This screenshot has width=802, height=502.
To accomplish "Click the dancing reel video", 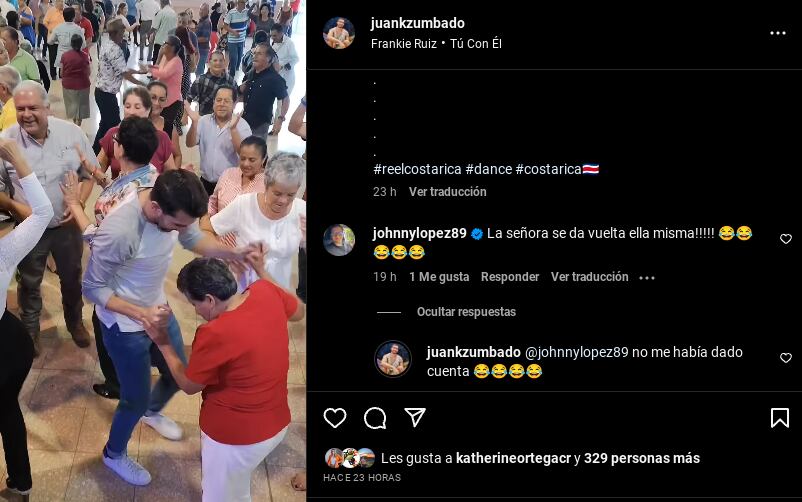I will point(153,251).
